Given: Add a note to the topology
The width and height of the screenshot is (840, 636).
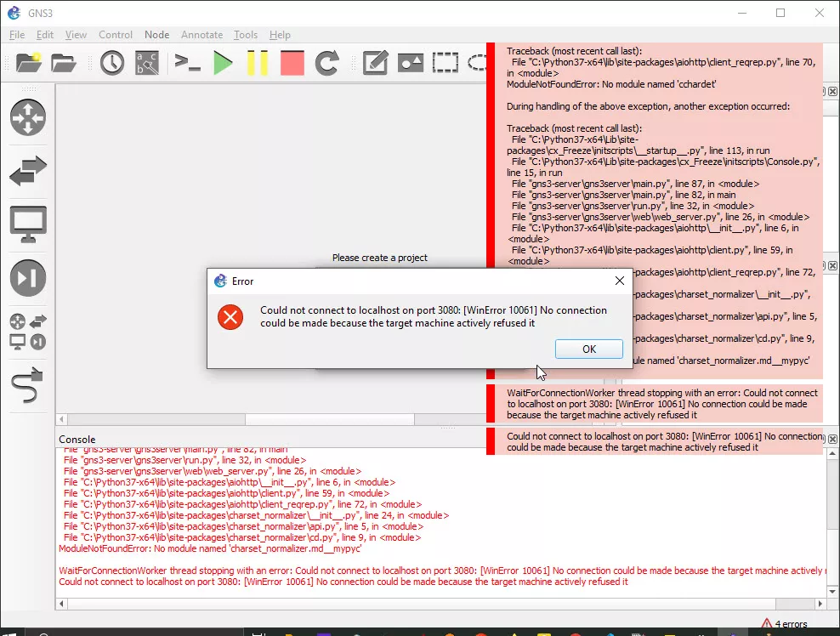Looking at the screenshot, I should pyautogui.click(x=375, y=63).
